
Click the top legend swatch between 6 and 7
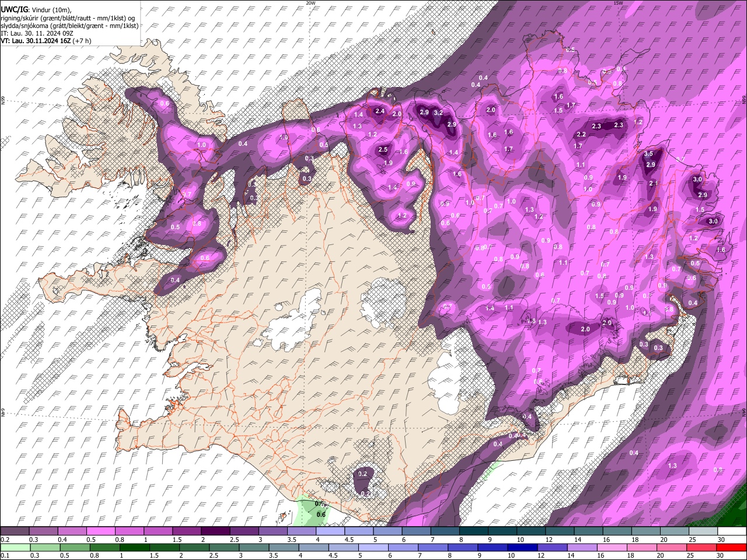point(416,531)
